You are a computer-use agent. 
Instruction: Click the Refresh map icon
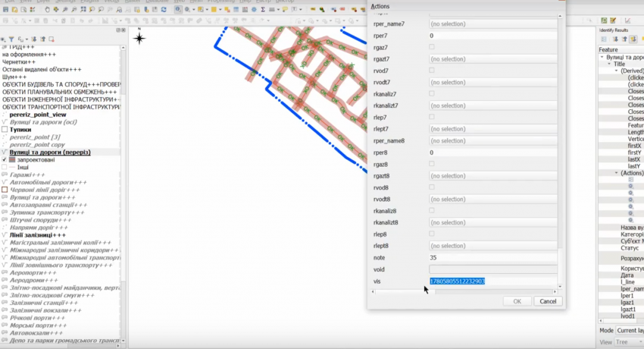pos(164,9)
